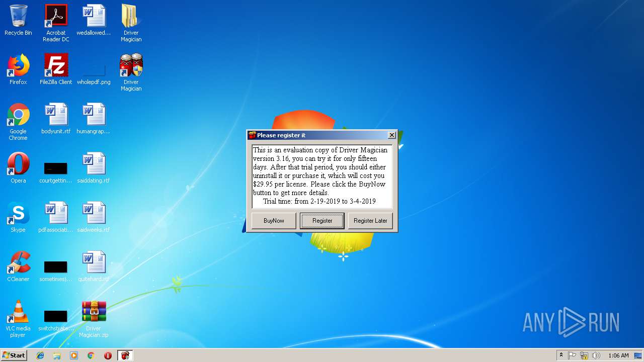The image size is (644, 362).
Task: Open Driver Magician.zip archive icon
Action: click(94, 319)
